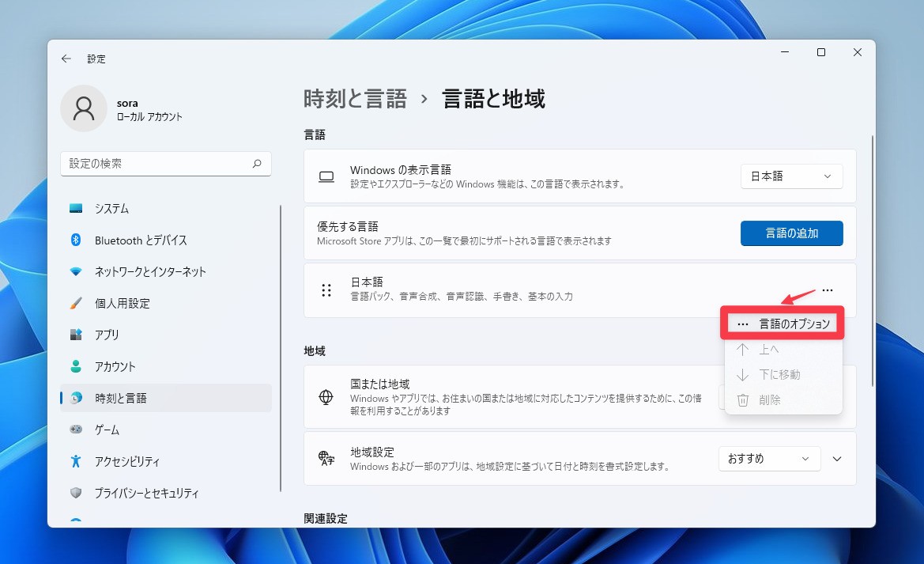Open the おすすめ regional format dropdown

[x=770, y=458]
